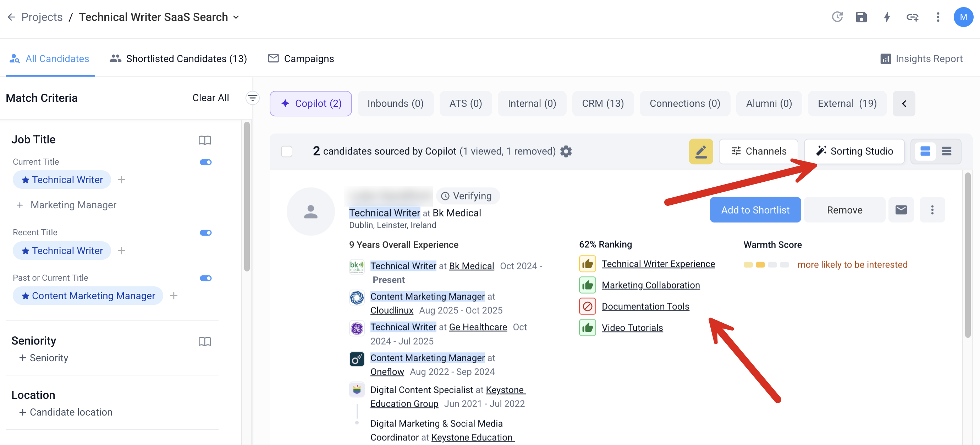Select the Alumni (0) source tab
The width and height of the screenshot is (980, 445).
tap(769, 104)
